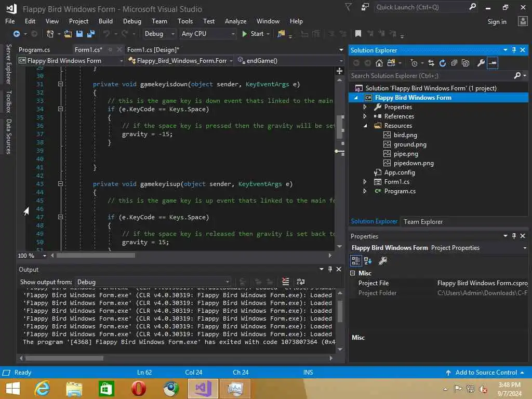Open the File menu

10,21
